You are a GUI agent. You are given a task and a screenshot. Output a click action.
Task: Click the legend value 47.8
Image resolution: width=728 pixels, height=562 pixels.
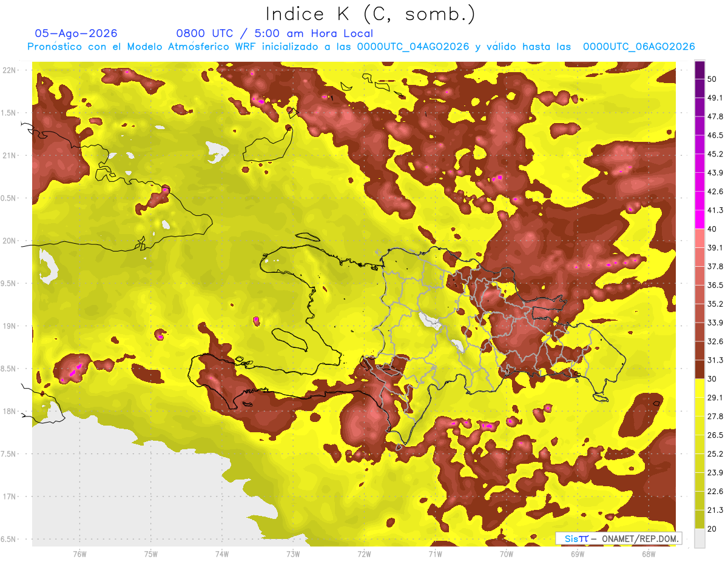pyautogui.click(x=715, y=116)
